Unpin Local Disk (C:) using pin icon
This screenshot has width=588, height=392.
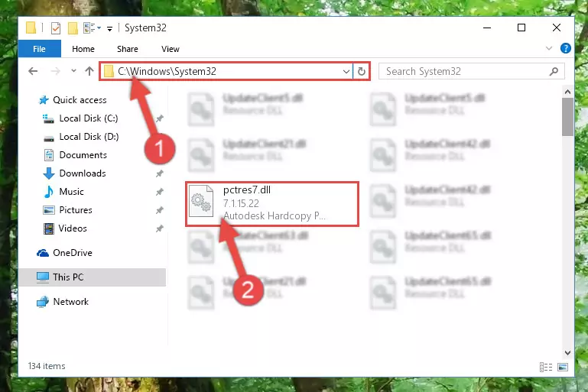pos(160,118)
